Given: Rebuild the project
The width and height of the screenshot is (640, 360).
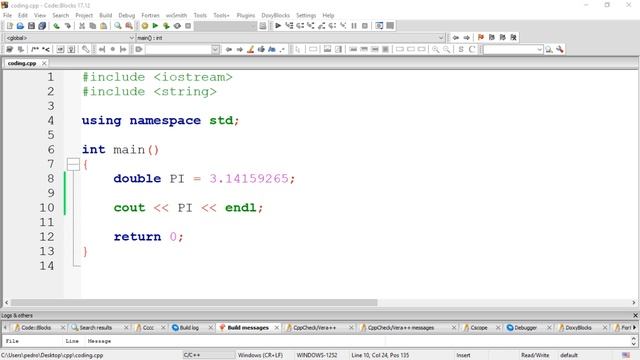Looking at the screenshot, I should pyautogui.click(x=177, y=26).
